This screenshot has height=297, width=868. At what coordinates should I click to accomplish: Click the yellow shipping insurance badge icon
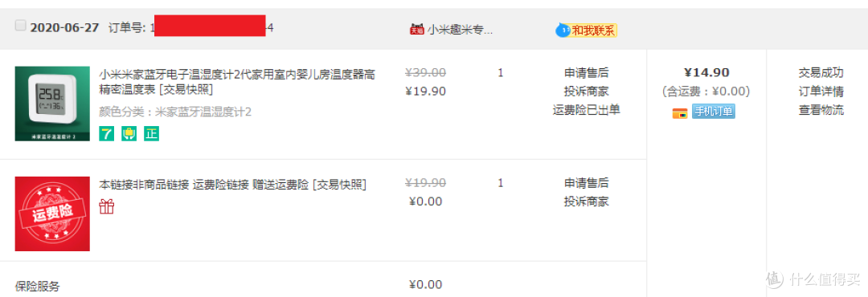click(129, 133)
